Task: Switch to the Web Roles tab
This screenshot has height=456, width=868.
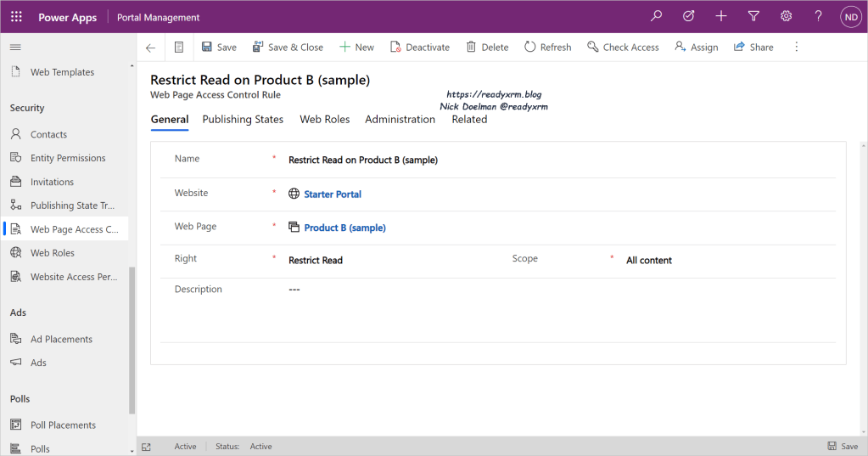Action: tap(324, 120)
